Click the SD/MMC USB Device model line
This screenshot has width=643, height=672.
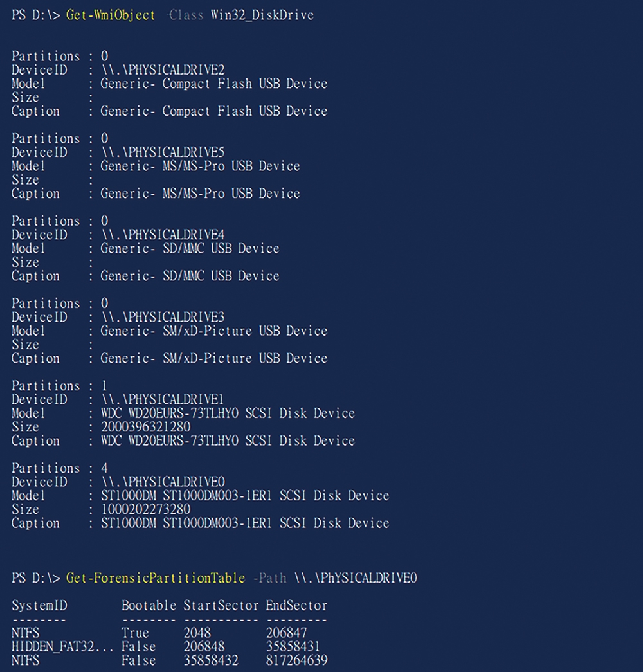[190, 248]
